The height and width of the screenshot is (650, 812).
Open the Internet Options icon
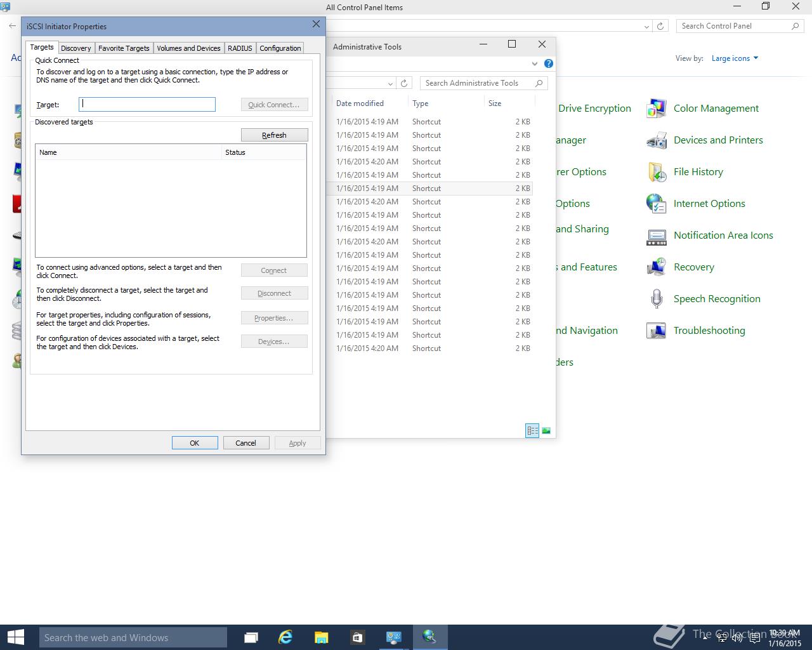tap(656, 204)
